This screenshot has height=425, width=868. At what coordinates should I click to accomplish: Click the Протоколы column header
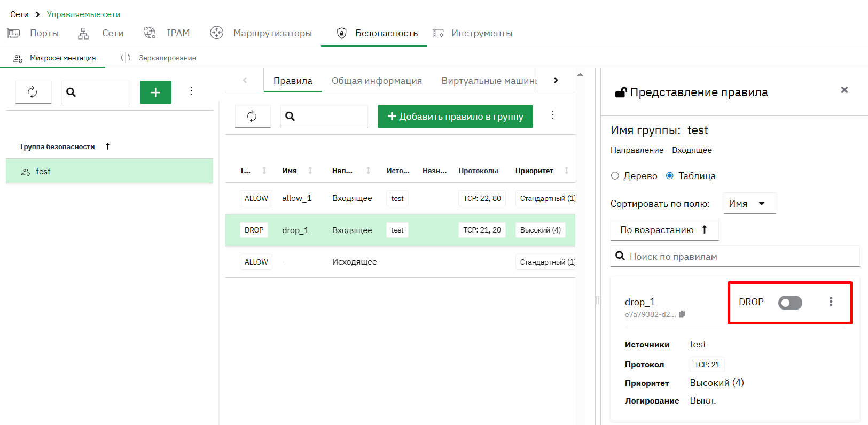pyautogui.click(x=478, y=171)
